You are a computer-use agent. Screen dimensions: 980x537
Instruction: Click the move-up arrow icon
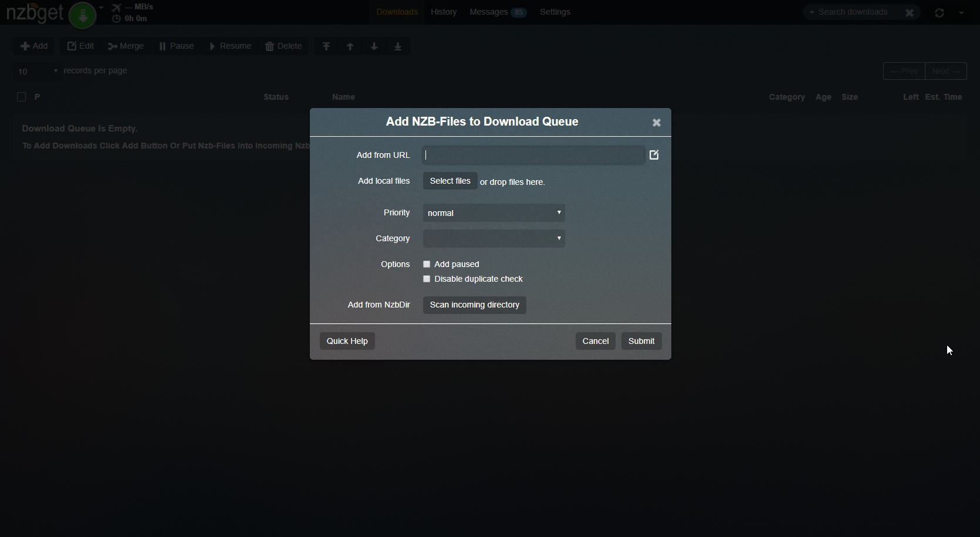(350, 46)
